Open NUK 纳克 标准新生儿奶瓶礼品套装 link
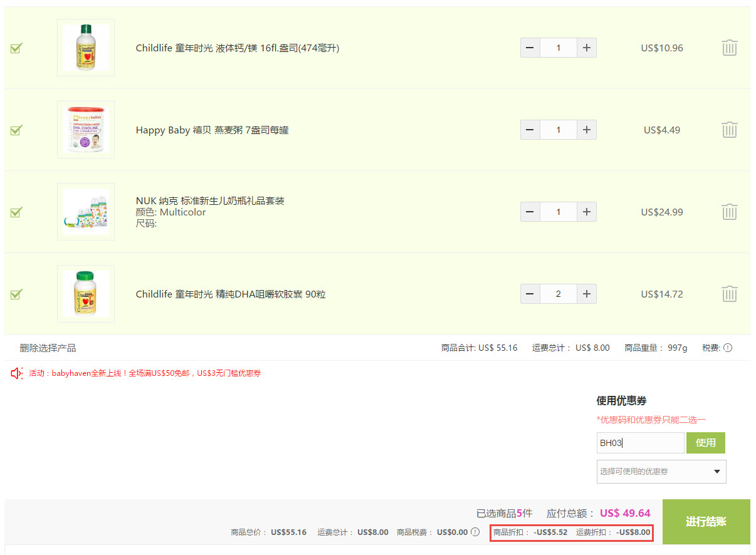 (210, 201)
